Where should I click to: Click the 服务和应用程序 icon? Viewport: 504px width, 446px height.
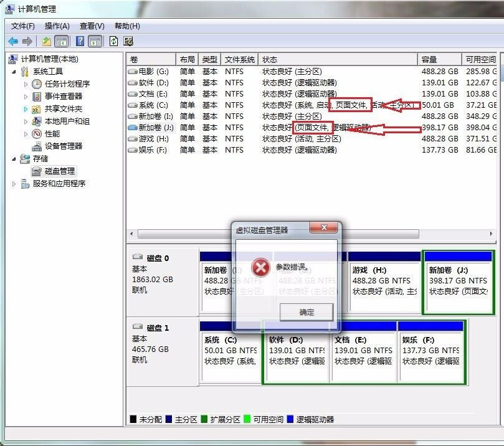25,184
